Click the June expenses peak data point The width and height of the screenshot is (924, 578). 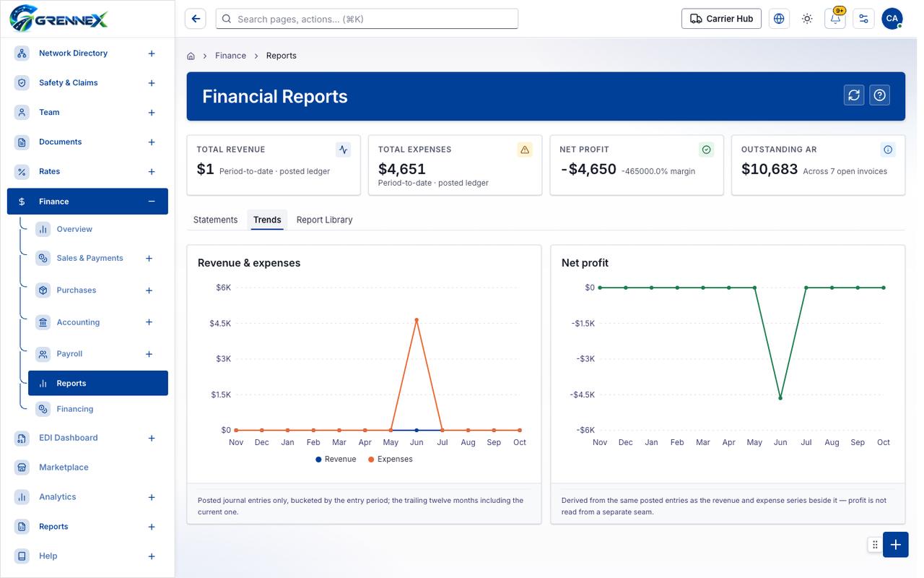pos(417,320)
